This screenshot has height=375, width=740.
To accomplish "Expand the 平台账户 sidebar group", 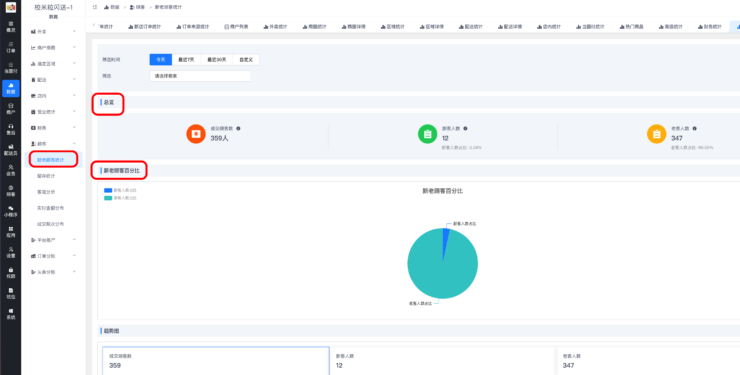I will tap(53, 240).
